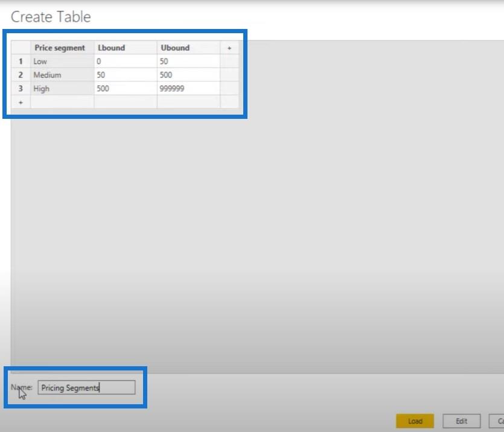
Task: Click the Lbound cell in High row
Action: click(126, 88)
